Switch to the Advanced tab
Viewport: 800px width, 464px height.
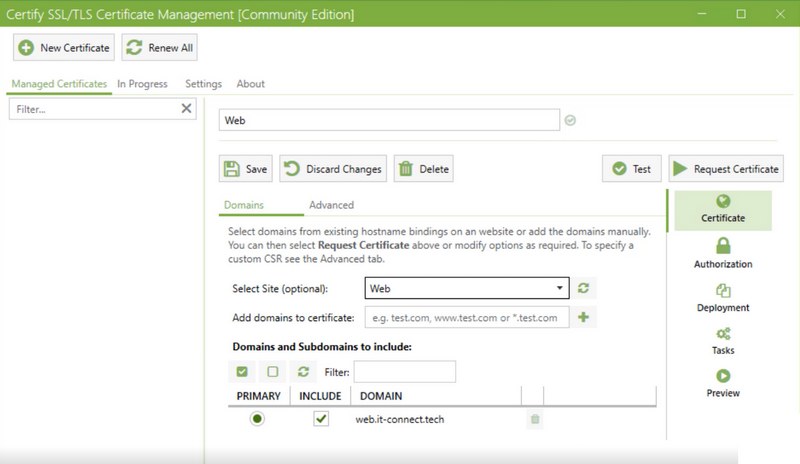[x=331, y=205]
